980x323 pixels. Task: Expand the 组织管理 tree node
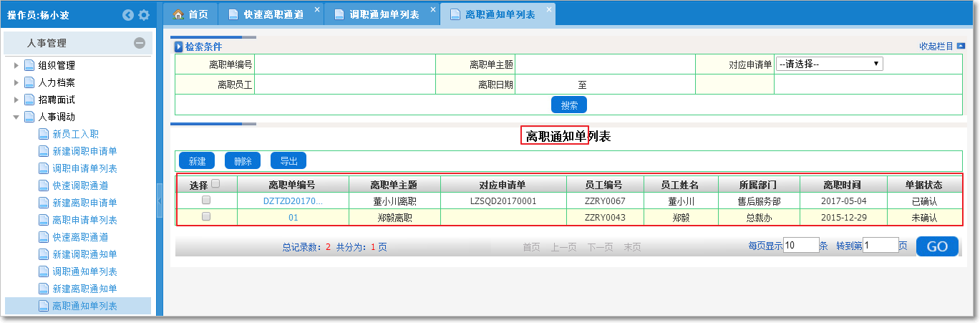(16, 65)
